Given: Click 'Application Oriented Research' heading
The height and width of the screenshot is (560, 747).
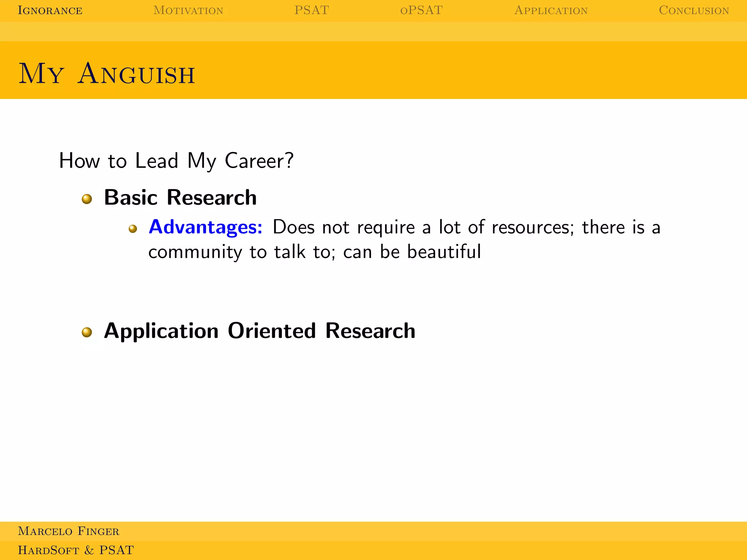Looking at the screenshot, I should [x=259, y=331].
